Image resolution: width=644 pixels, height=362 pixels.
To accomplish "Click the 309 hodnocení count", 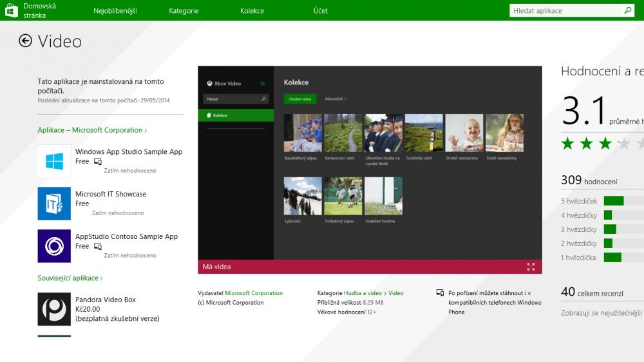I will click(589, 180).
